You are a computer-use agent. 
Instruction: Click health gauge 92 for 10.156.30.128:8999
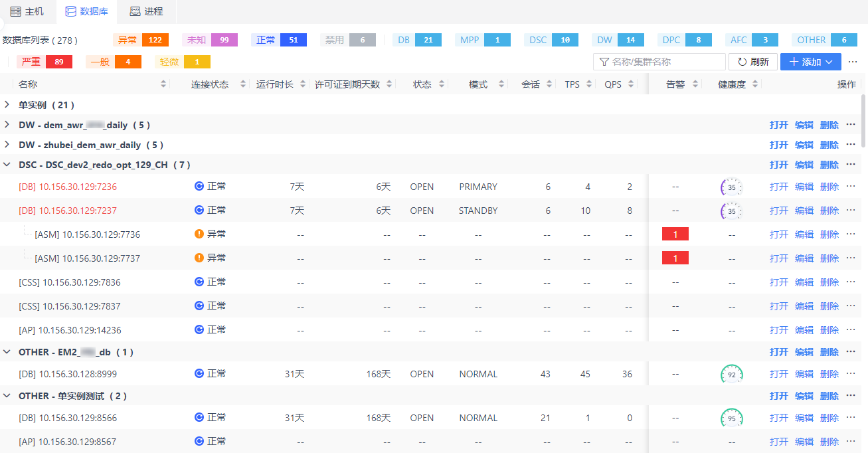732,375
